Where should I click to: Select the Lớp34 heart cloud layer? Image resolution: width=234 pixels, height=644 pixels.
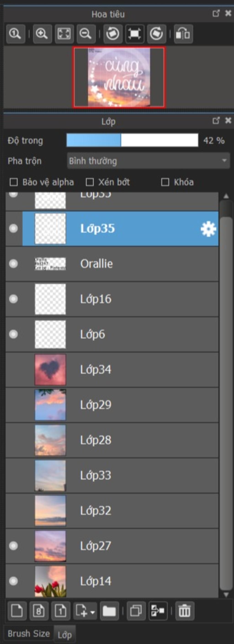tap(112, 370)
